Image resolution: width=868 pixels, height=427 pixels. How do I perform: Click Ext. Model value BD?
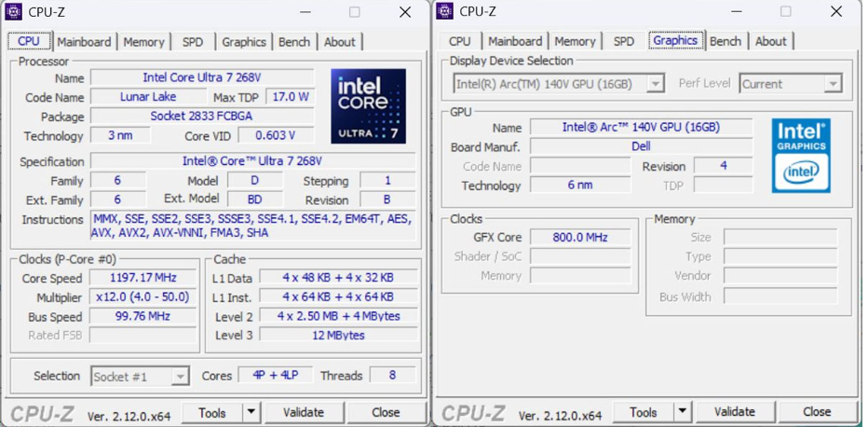[x=254, y=200]
